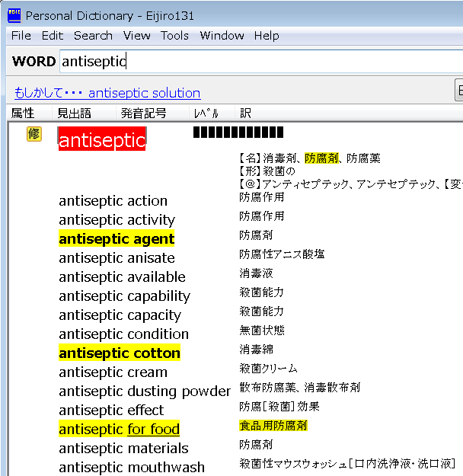
Task: Select the 'antiseptic anisate' entry
Action: click(x=117, y=258)
